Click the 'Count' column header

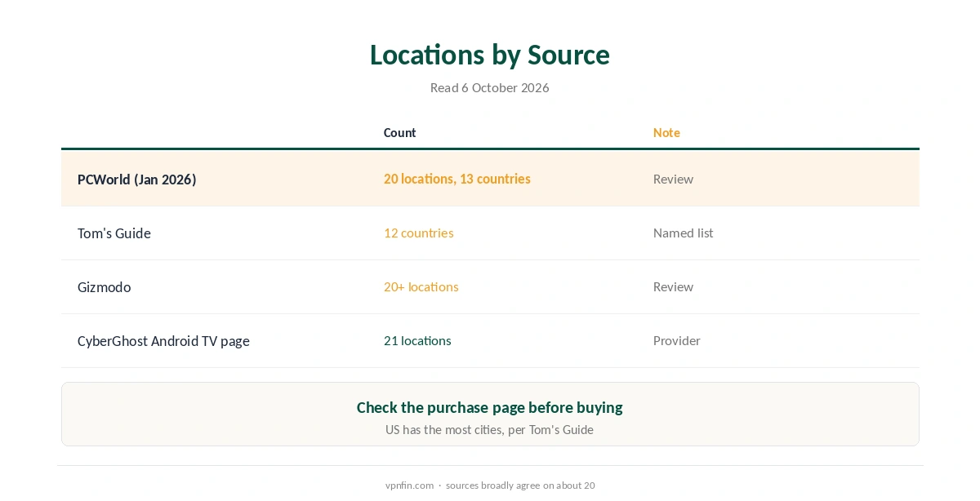point(399,132)
